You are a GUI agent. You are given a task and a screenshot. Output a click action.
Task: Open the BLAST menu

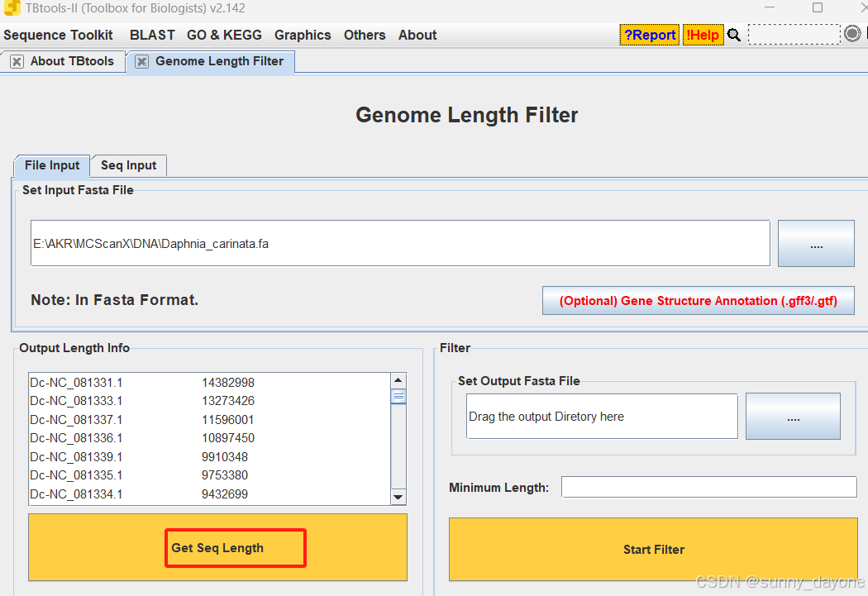tap(152, 35)
